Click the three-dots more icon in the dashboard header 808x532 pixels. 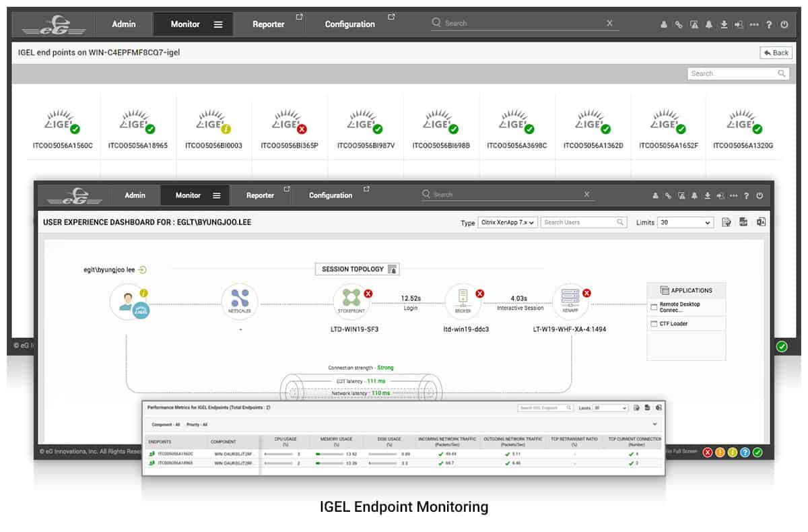(733, 196)
